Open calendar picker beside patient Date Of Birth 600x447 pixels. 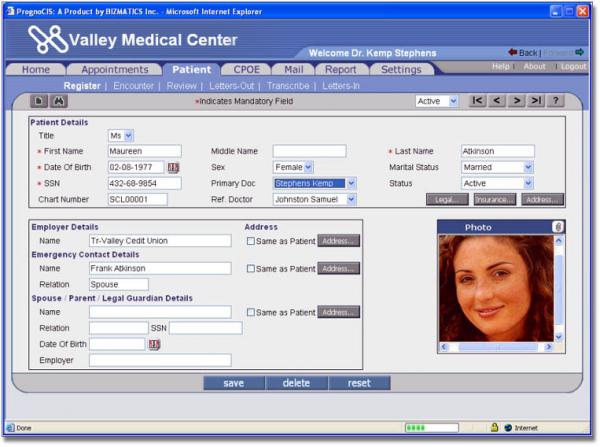point(173,167)
